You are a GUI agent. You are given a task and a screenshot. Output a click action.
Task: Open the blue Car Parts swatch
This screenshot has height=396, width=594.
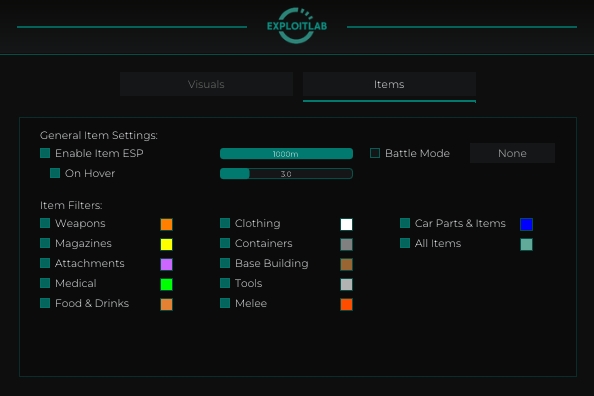[526, 224]
